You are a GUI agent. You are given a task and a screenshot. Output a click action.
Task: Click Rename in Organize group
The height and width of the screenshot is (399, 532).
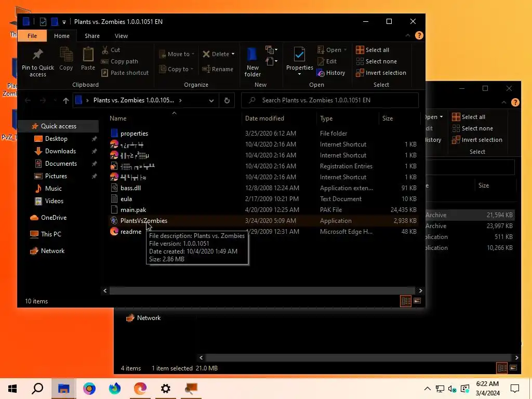coord(218,69)
